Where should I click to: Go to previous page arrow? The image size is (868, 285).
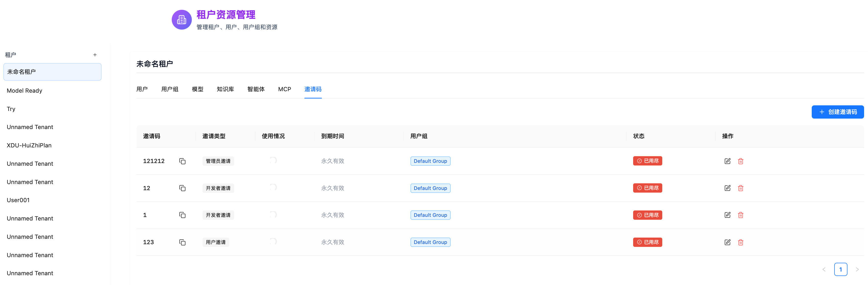point(824,270)
